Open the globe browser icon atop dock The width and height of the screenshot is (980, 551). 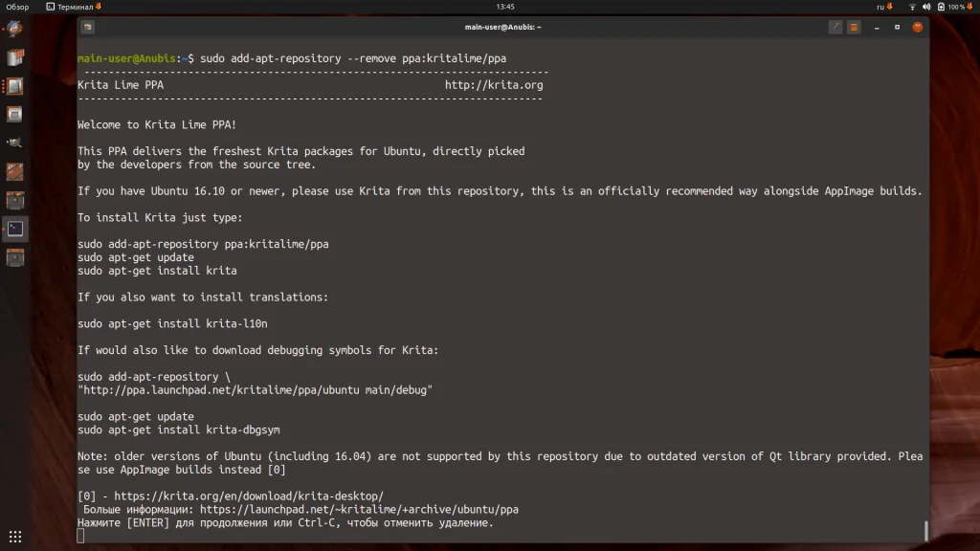click(15, 29)
